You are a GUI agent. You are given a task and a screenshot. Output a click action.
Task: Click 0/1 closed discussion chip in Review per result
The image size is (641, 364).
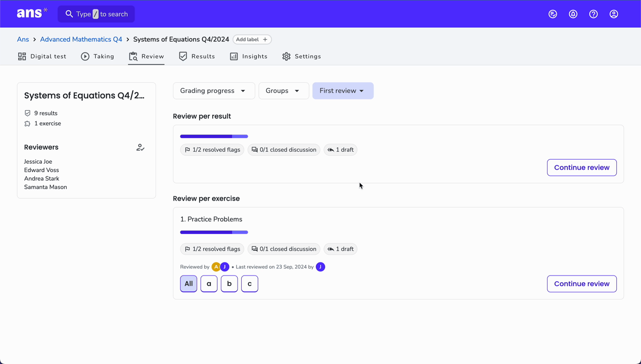[284, 150]
